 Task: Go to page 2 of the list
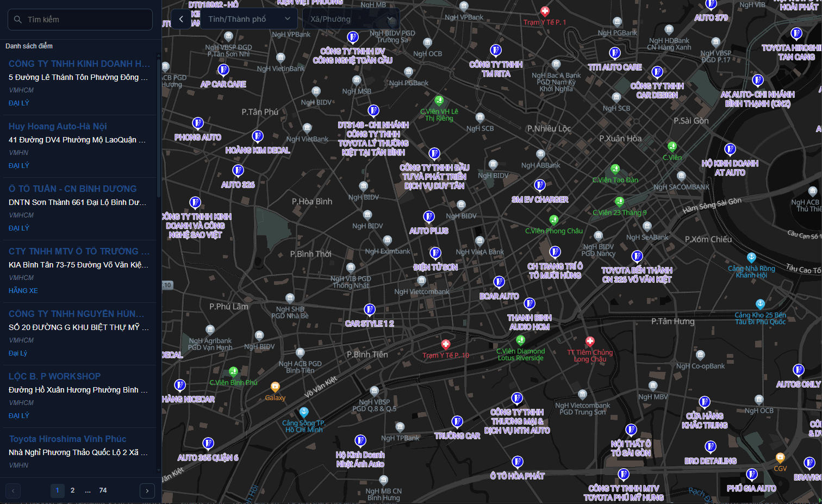(72, 490)
